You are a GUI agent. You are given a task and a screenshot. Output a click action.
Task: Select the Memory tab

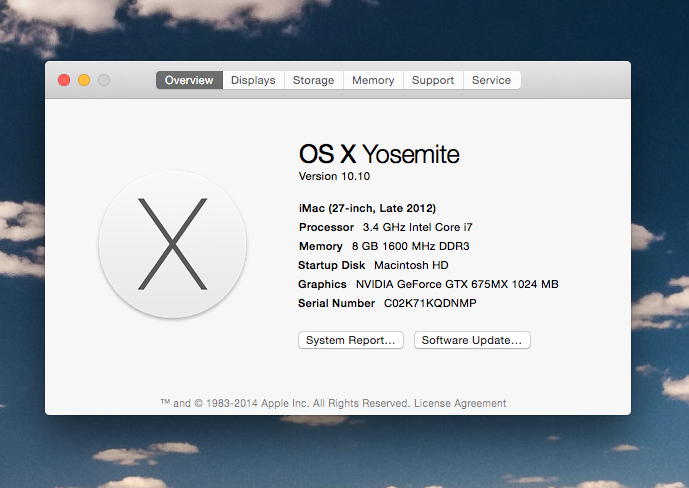pyautogui.click(x=373, y=80)
